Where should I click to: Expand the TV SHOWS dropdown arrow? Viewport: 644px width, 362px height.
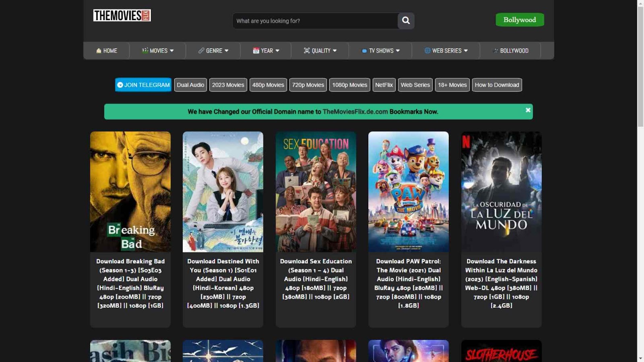pos(398,51)
